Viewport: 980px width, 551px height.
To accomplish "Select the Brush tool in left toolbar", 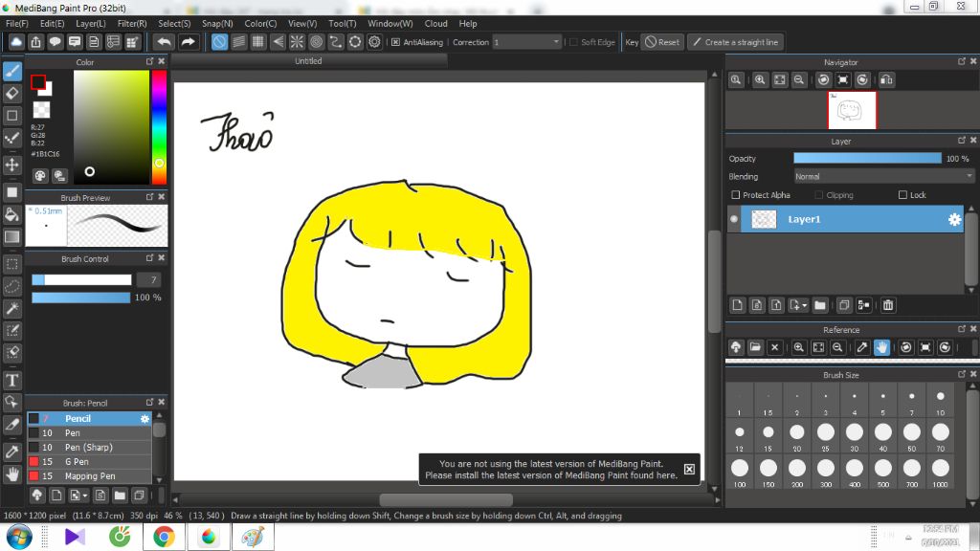I will click(x=11, y=71).
